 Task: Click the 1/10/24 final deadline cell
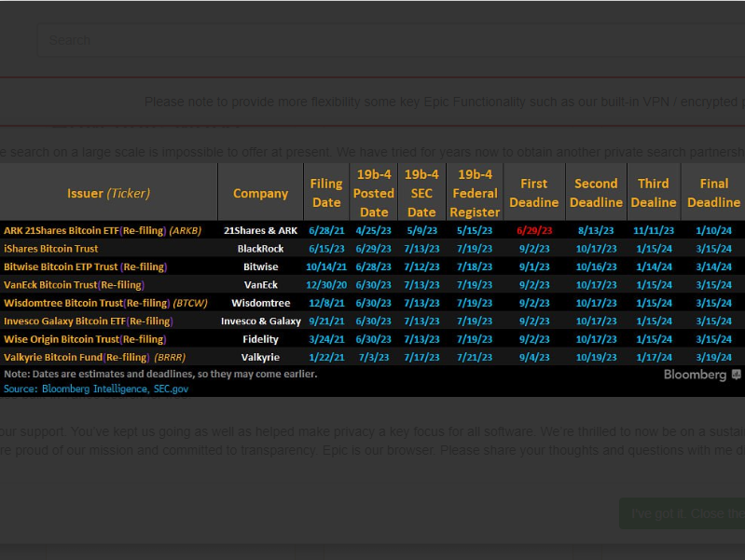(x=713, y=230)
